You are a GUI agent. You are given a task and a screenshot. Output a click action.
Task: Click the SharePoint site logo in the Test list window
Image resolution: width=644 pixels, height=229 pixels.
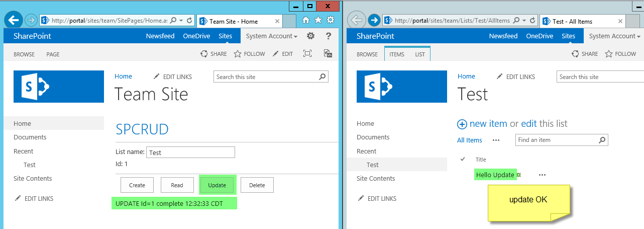[x=401, y=87]
